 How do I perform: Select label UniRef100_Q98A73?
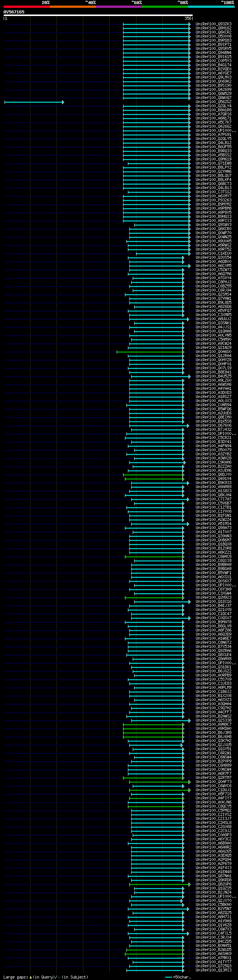213,528
